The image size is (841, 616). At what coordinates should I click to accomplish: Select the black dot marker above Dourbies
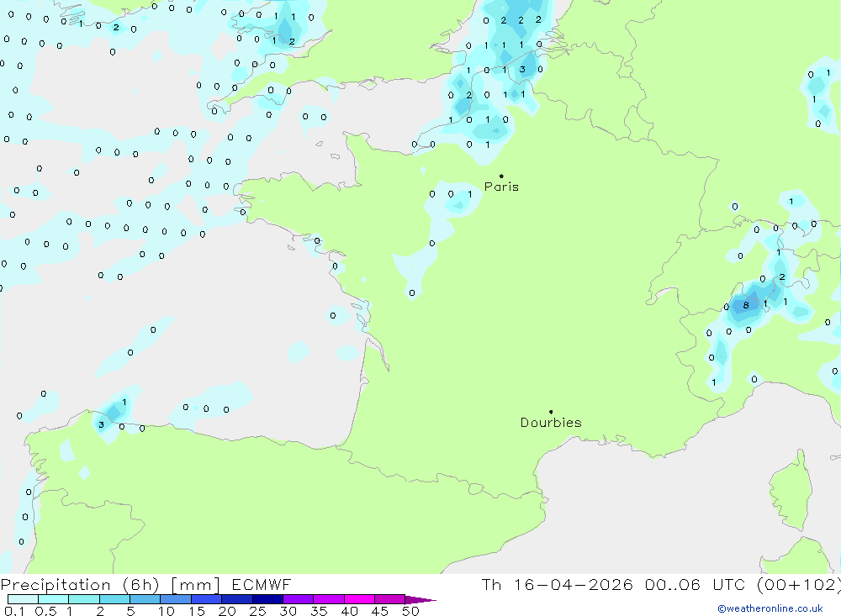[551, 412]
